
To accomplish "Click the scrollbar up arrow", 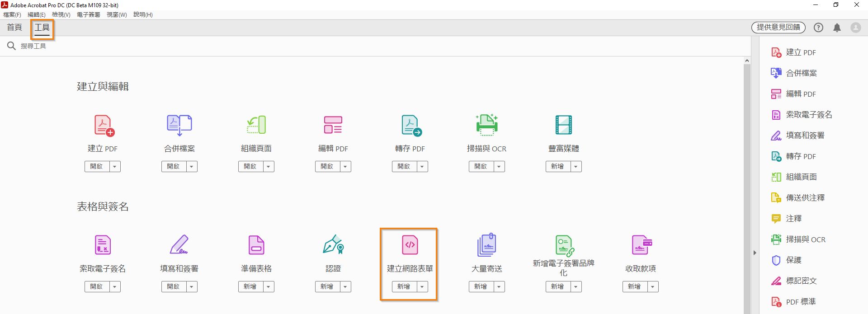I will coord(747,61).
